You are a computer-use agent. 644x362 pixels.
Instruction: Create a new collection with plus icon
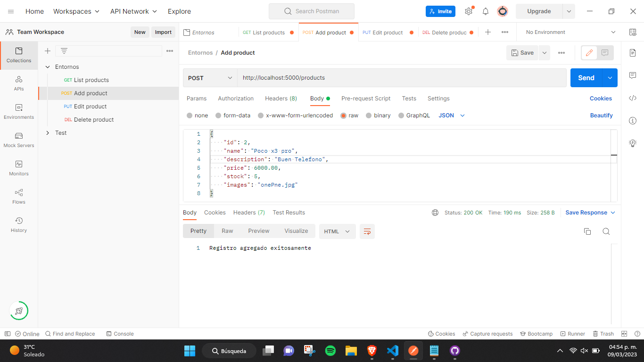[48, 51]
